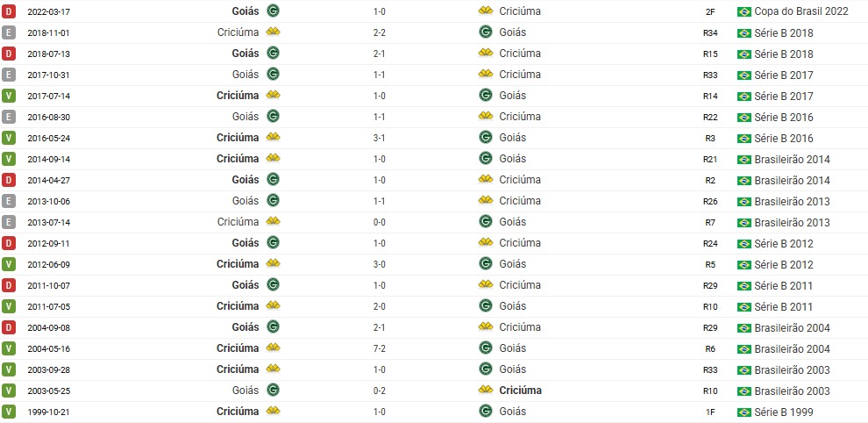Image resolution: width=868 pixels, height=423 pixels.
Task: Open the 7-2 match score
Action: point(379,348)
